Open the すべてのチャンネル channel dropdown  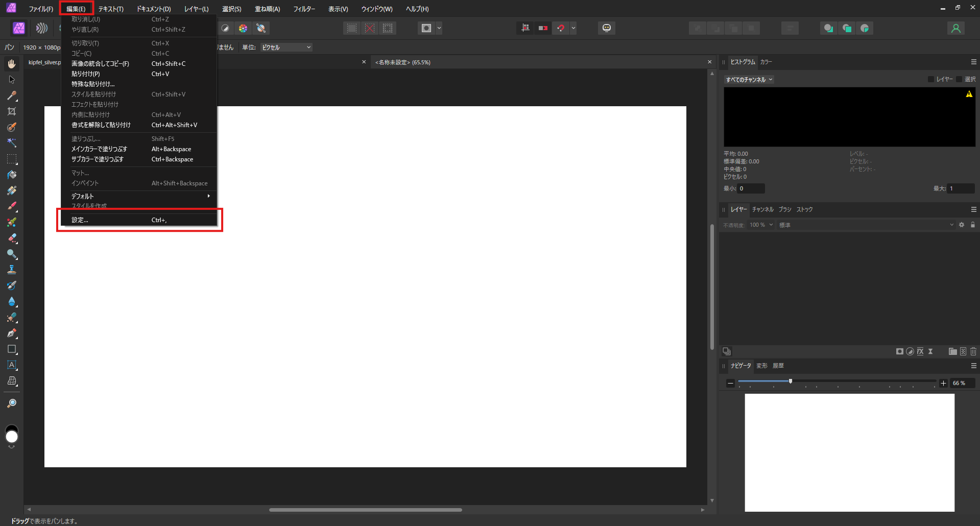(749, 80)
